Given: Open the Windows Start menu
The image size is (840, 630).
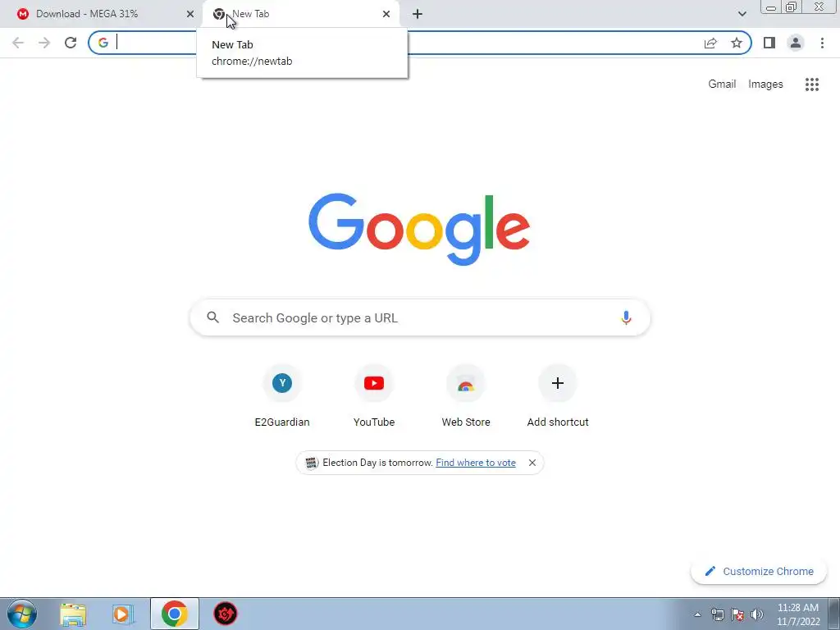Looking at the screenshot, I should pos(22,614).
